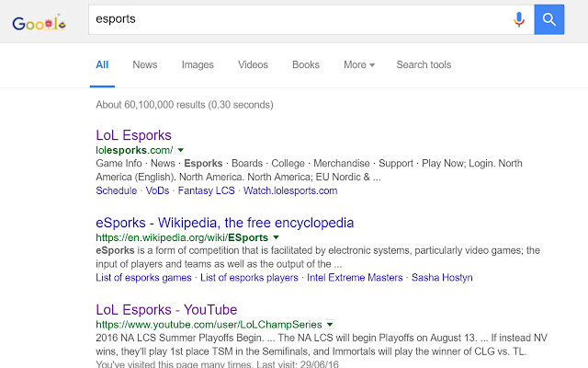Open the Schedule sitelink
The height and width of the screenshot is (368, 588).
[117, 191]
